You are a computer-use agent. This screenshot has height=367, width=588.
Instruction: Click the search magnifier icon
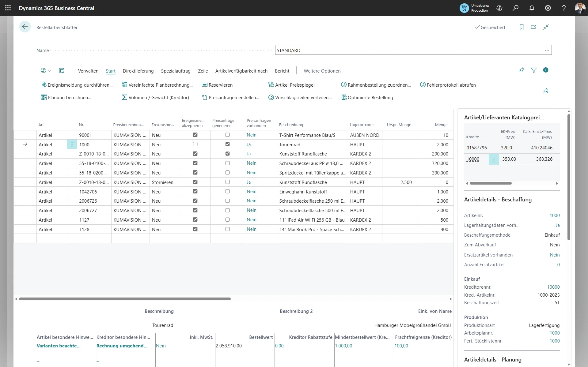coord(516,8)
